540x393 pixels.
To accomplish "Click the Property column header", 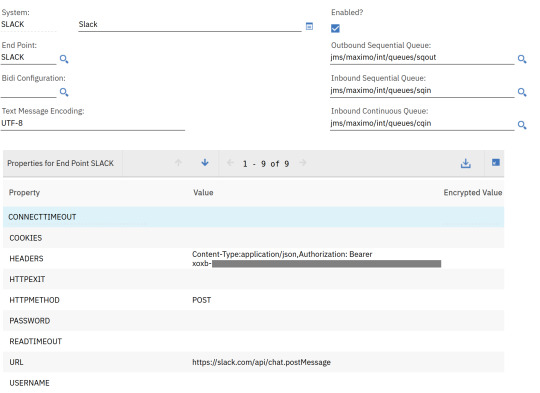I will pyautogui.click(x=24, y=193).
